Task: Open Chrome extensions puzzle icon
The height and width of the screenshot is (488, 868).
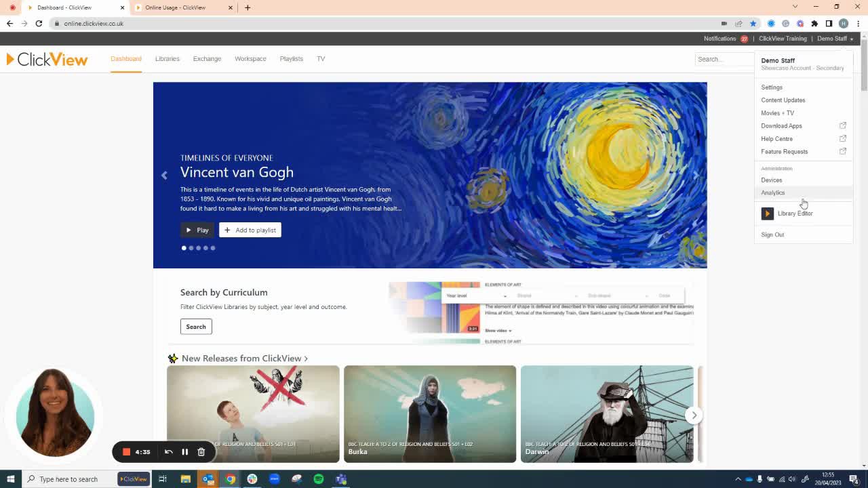Action: pos(814,24)
